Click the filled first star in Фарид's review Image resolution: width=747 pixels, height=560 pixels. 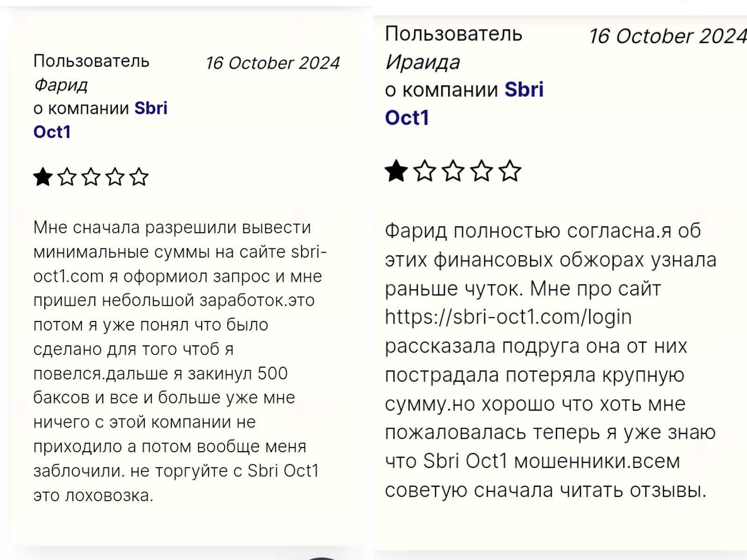pos(43,177)
